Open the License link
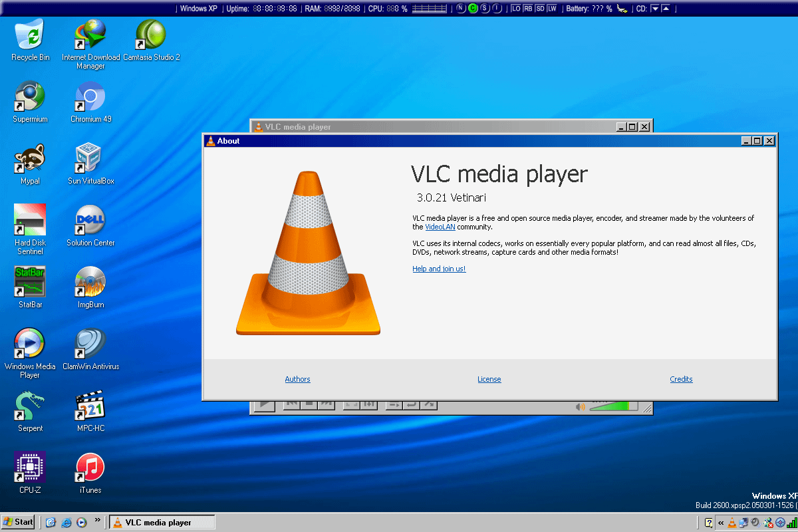This screenshot has width=798, height=532. (489, 379)
